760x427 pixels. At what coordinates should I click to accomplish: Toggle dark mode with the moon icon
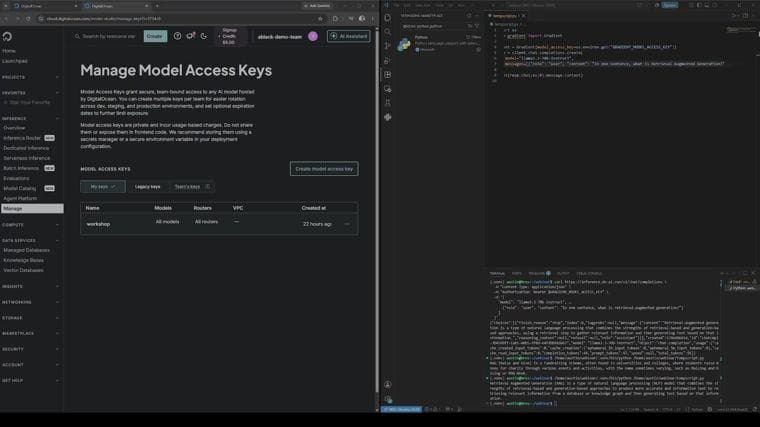click(x=204, y=36)
